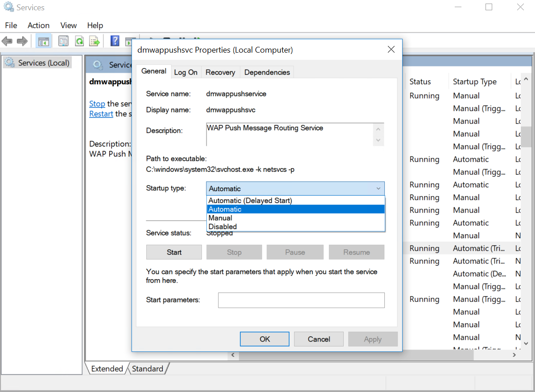Viewport: 535px width, 392px height.
Task: Click the Start parameters text field
Action: pos(301,300)
